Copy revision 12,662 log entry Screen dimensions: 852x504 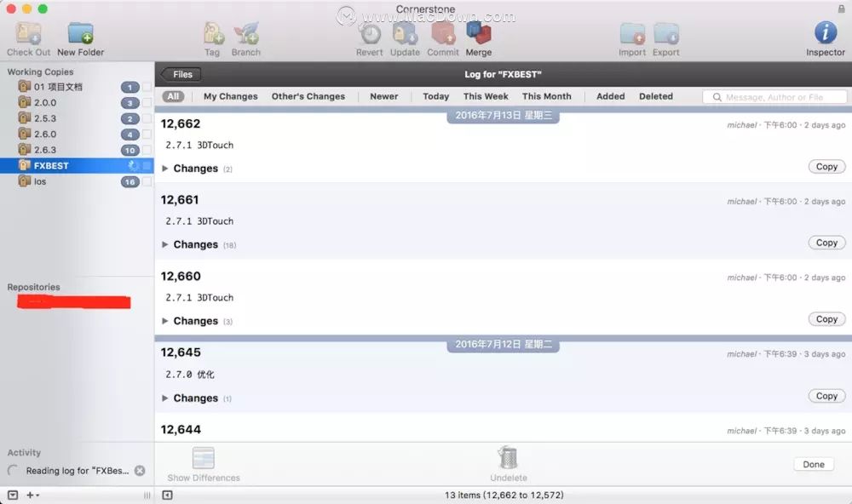[x=826, y=167]
